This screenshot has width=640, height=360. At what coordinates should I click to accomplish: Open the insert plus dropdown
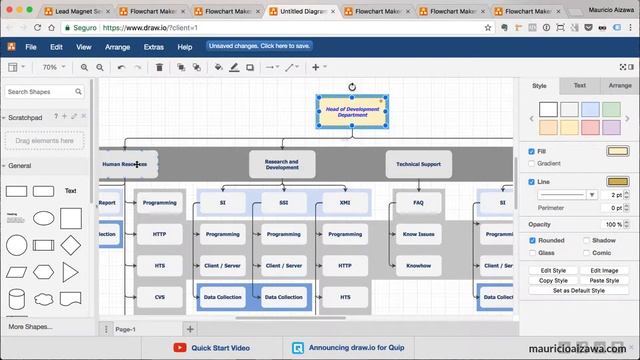(319, 67)
